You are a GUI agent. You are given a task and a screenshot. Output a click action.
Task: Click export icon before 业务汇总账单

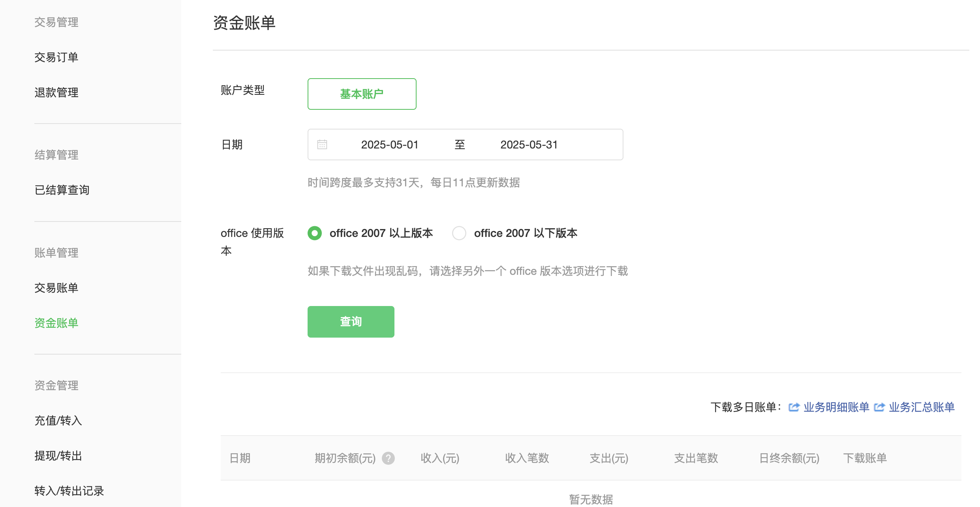[879, 407]
